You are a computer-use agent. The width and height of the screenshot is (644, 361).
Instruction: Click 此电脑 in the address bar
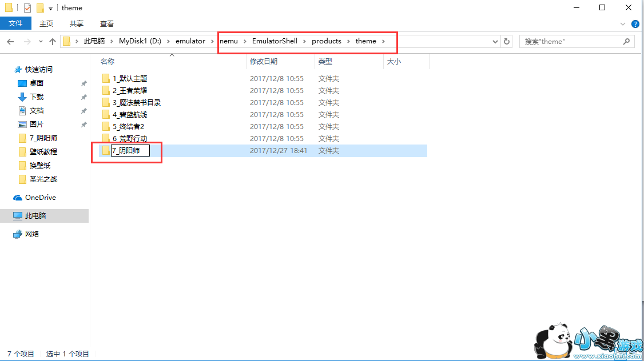(x=94, y=41)
